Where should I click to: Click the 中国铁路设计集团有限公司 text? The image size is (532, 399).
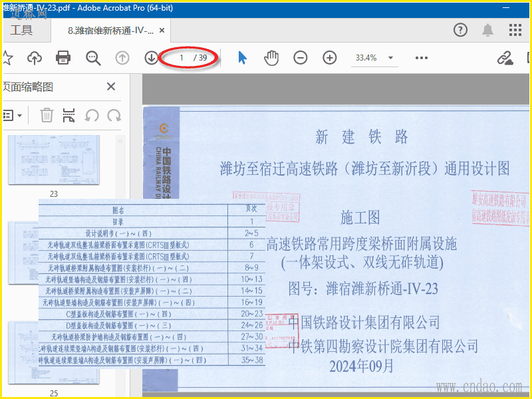[x=364, y=323]
